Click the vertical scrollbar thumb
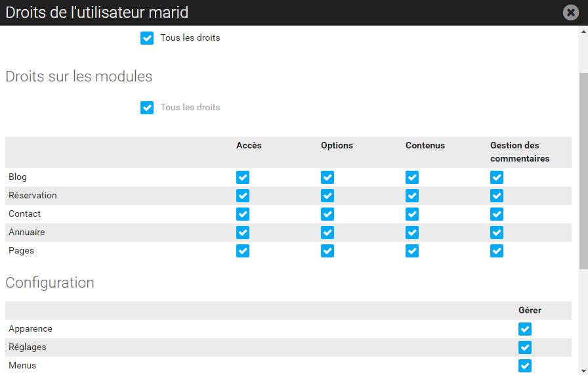The image size is (588, 375). [583, 171]
